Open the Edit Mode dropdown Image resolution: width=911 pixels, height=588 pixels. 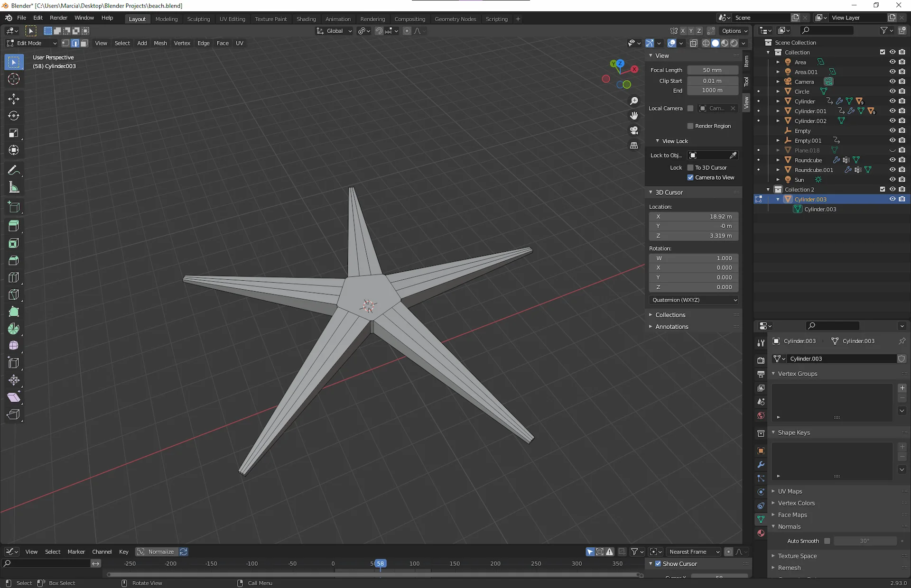pos(31,43)
